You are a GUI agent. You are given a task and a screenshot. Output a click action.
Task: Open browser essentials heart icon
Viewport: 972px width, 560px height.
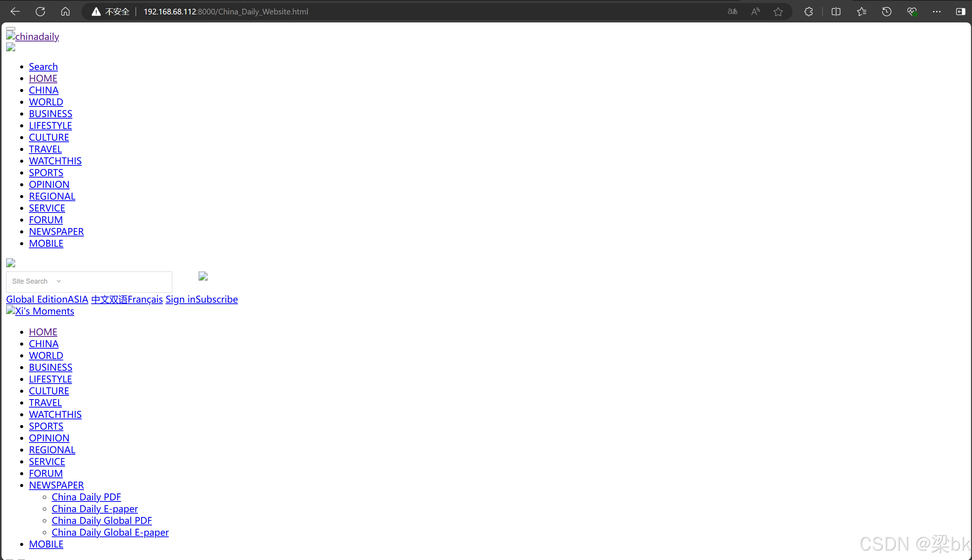[912, 11]
